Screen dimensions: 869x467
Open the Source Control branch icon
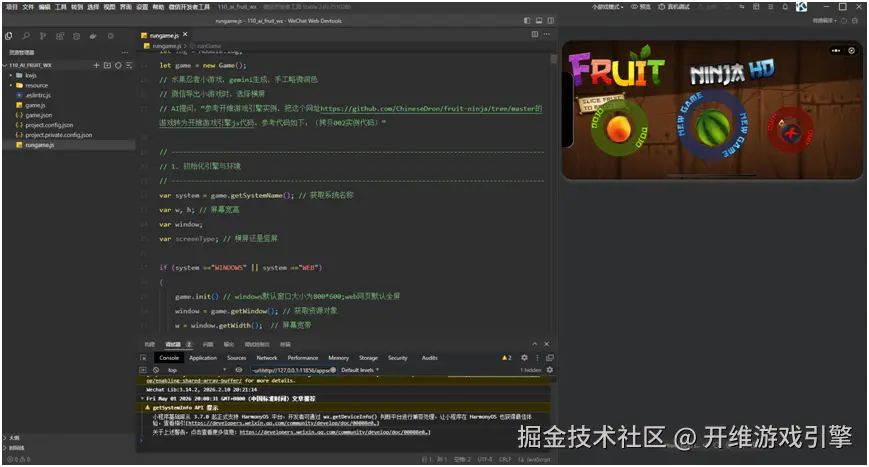click(x=43, y=36)
